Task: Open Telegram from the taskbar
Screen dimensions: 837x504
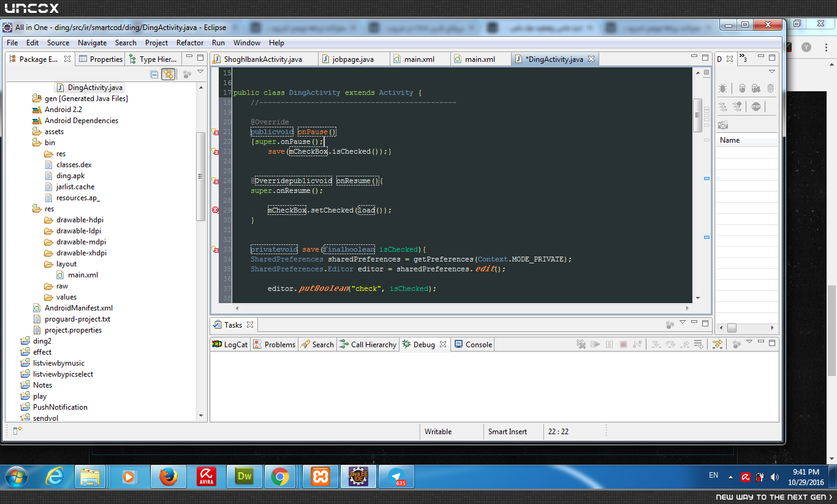Action: click(x=396, y=476)
